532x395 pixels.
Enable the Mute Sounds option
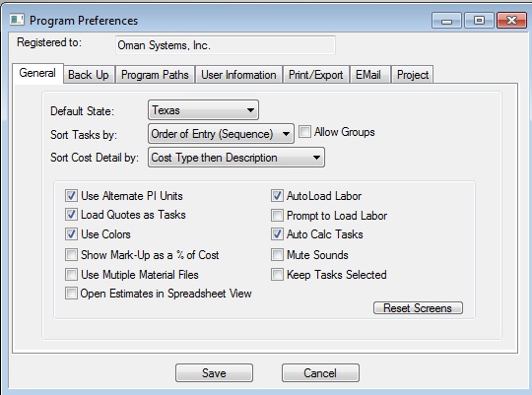coord(277,254)
